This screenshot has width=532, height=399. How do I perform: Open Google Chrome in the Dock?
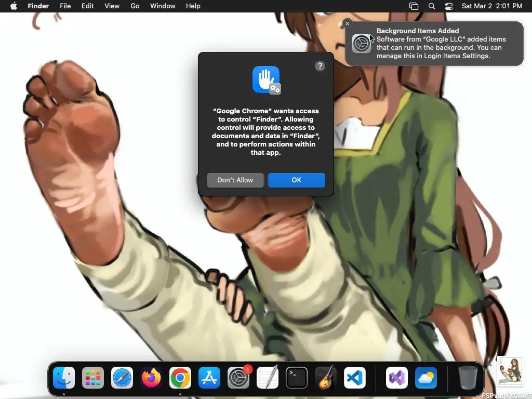point(180,378)
